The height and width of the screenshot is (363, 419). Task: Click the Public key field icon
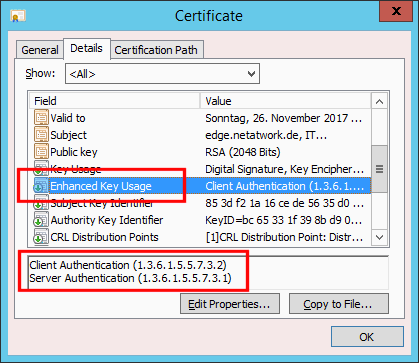tap(41, 152)
